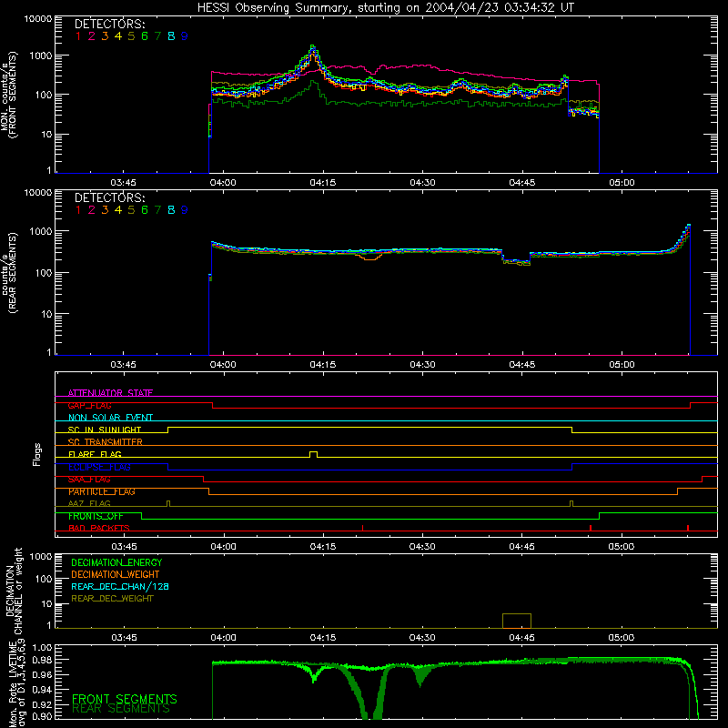Image resolution: width=728 pixels, height=728 pixels.
Task: Select detector number 4 in the front segments legend
Action: point(118,36)
